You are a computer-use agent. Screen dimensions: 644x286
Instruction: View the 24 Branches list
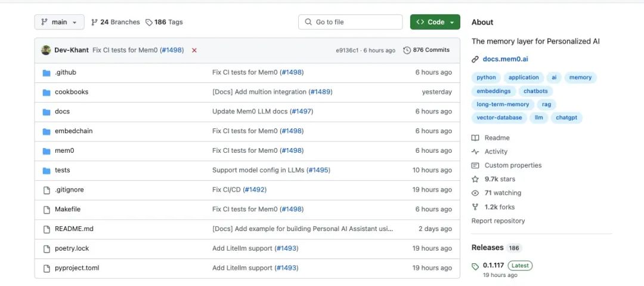[116, 22]
